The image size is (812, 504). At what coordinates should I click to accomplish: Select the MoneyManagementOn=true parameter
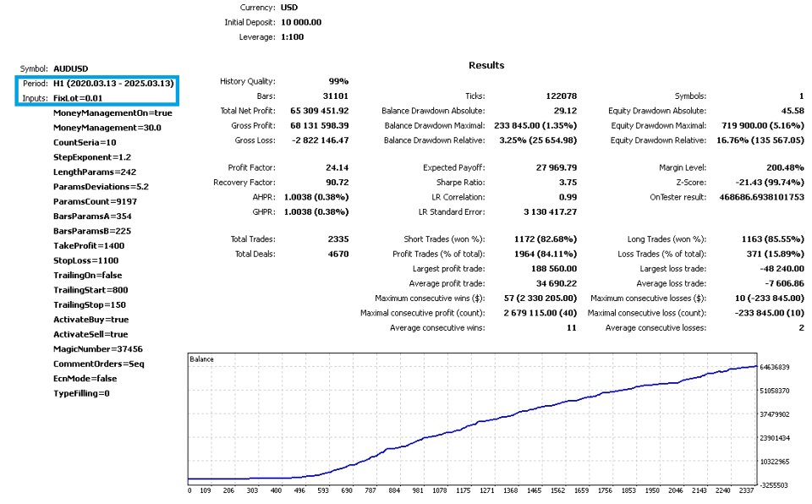tap(112, 113)
